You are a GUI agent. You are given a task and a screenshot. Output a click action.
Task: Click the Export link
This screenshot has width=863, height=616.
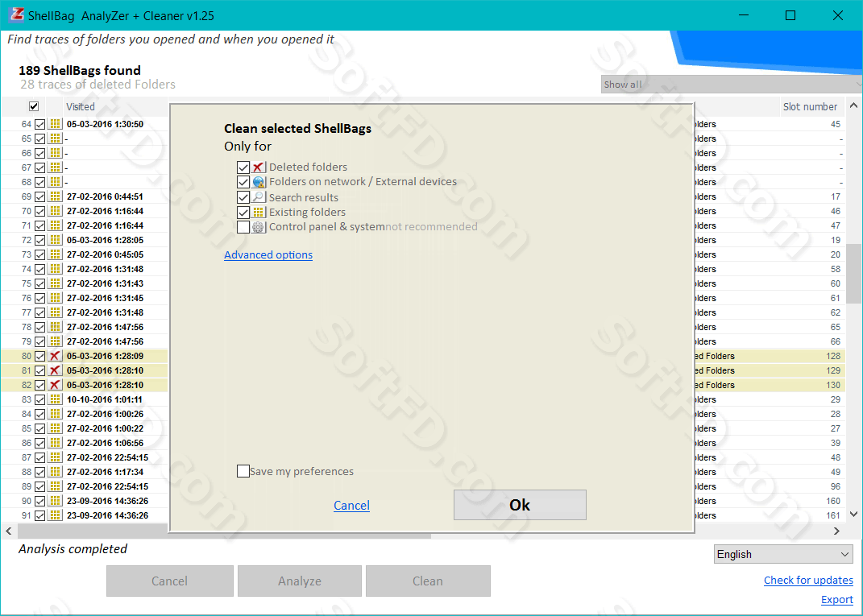coord(837,600)
